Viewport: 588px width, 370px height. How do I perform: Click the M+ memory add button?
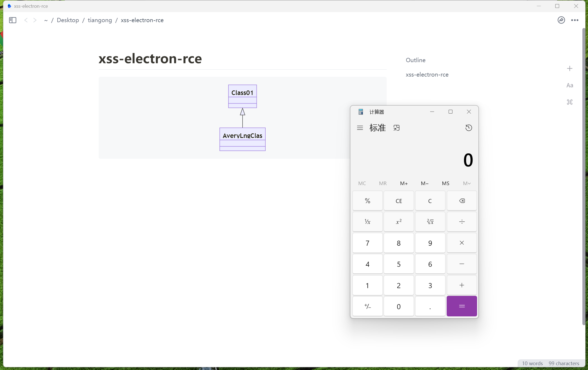(x=404, y=183)
